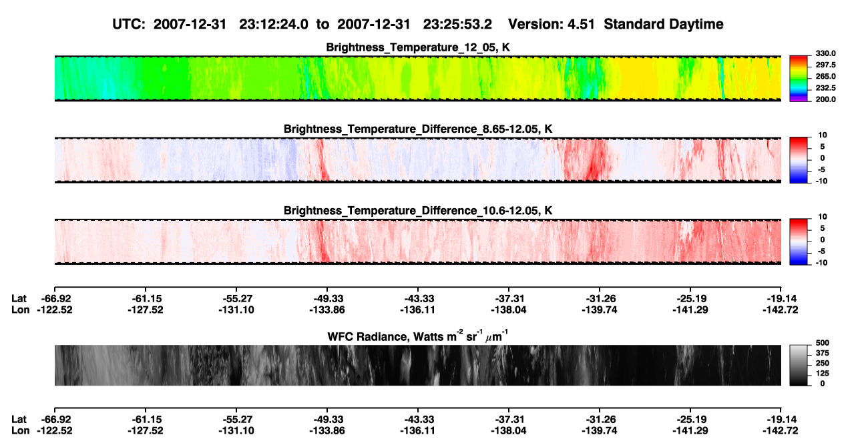Click the start time 23:12:24.0 in the header
The image size is (868, 445).
273,25
